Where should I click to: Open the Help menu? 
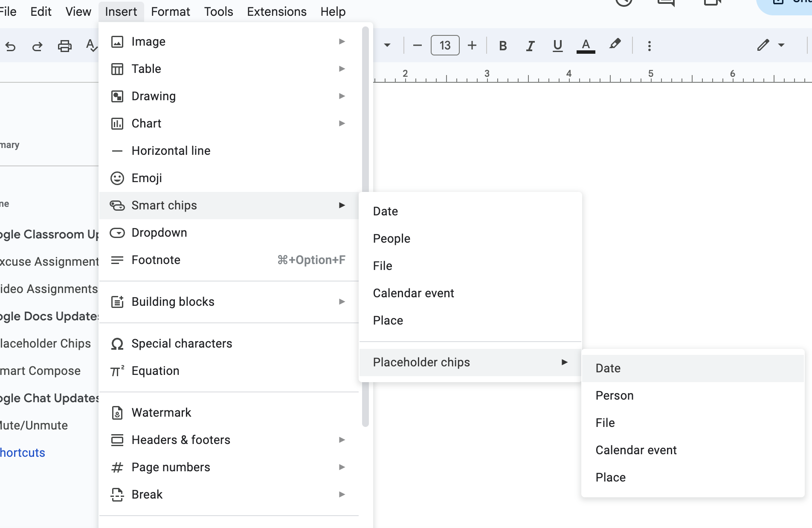pos(333,12)
